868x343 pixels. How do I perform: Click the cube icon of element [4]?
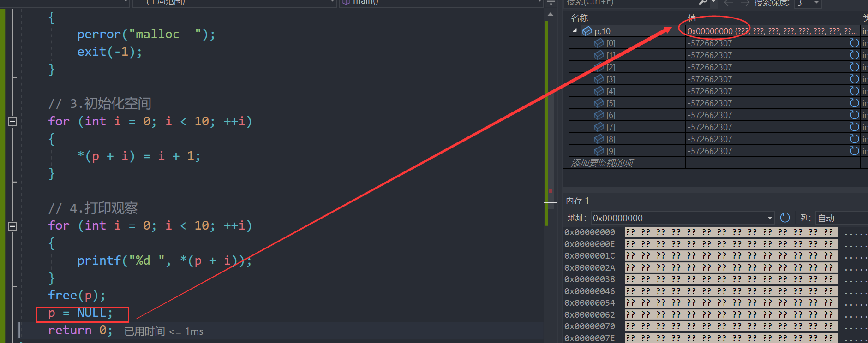[x=599, y=91]
